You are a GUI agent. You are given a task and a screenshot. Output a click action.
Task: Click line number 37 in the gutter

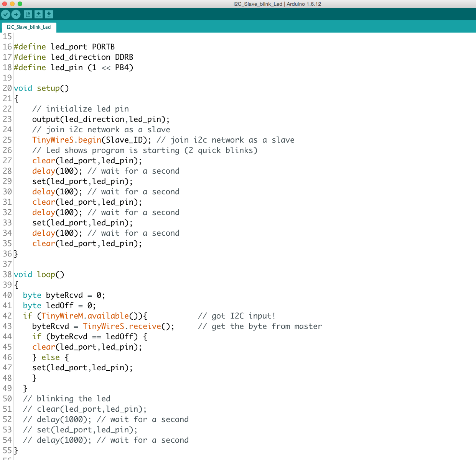[x=7, y=264]
